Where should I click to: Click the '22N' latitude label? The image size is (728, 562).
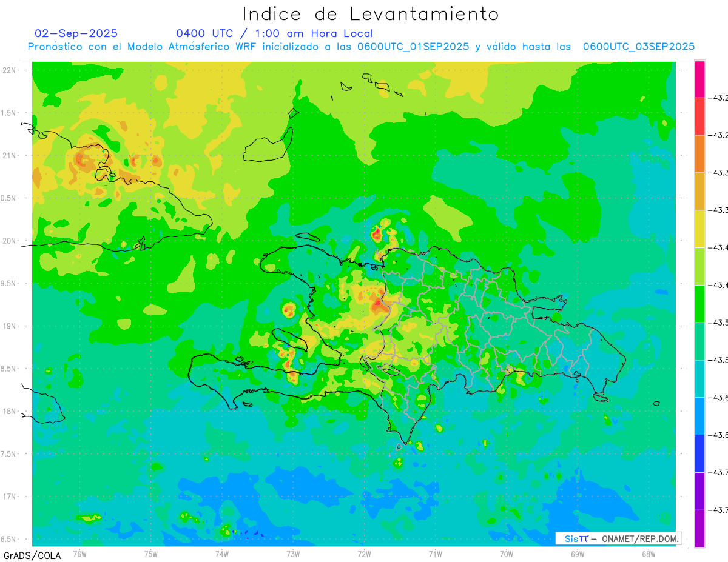(10, 70)
